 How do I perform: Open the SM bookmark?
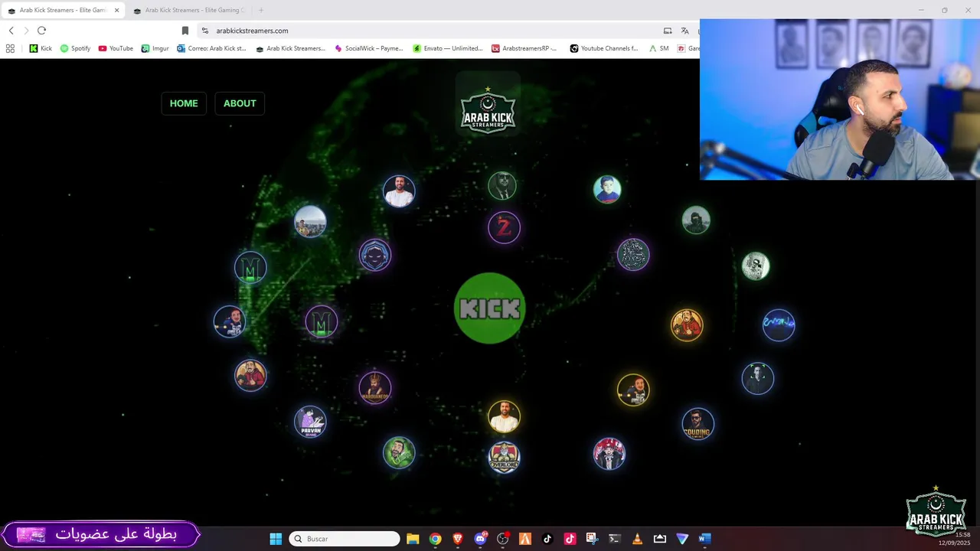pos(658,48)
